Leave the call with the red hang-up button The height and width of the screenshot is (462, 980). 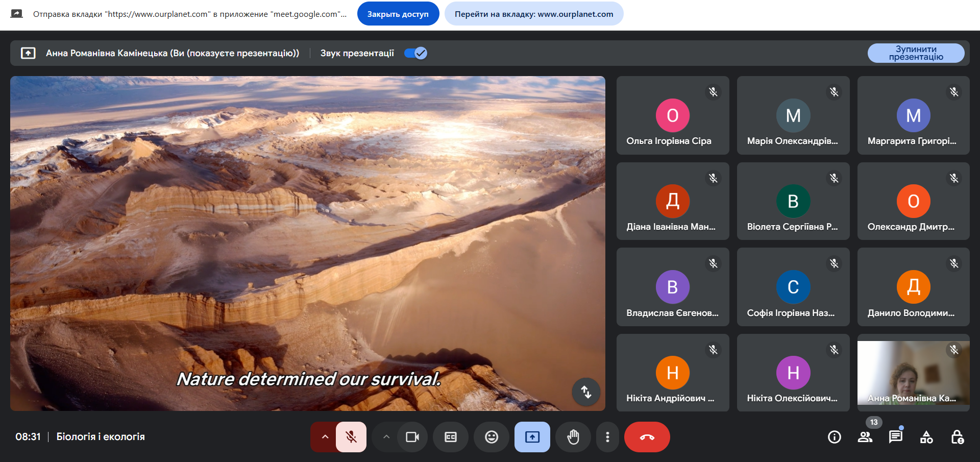pos(647,437)
